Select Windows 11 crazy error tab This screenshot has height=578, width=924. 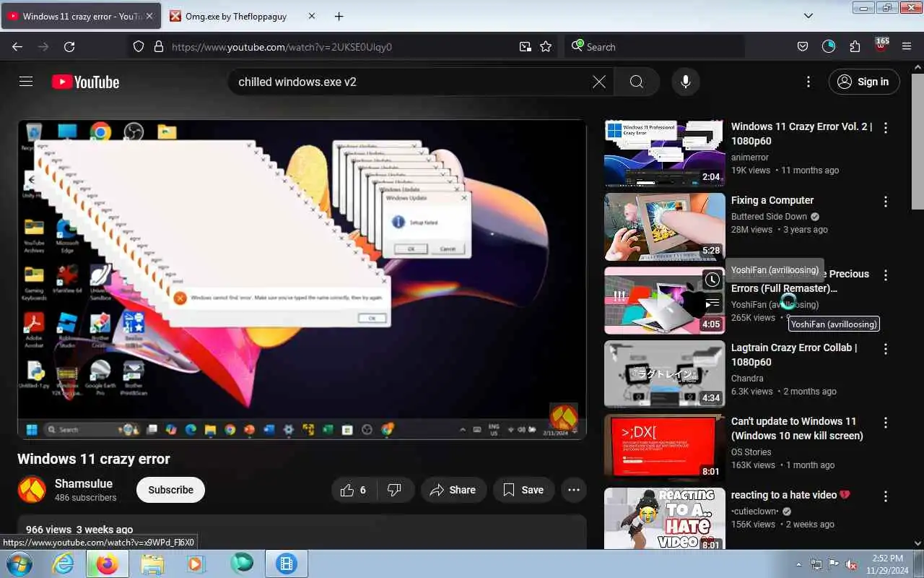point(80,16)
